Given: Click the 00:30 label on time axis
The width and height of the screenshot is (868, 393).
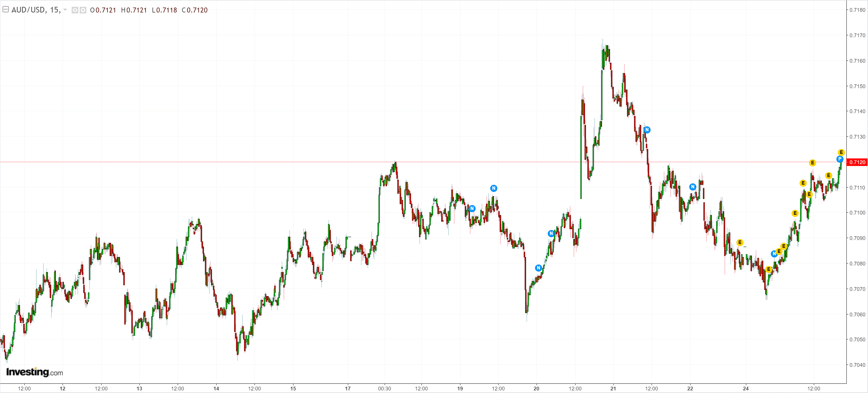Looking at the screenshot, I should coord(384,388).
